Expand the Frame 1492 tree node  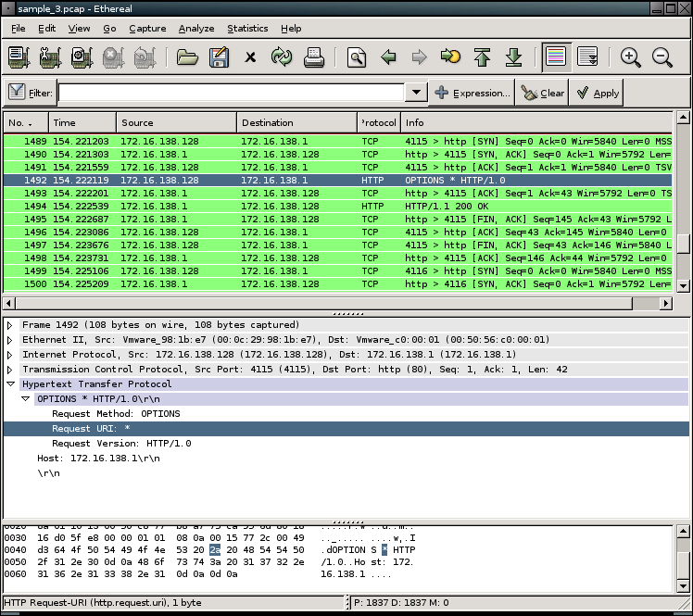pos(9,325)
